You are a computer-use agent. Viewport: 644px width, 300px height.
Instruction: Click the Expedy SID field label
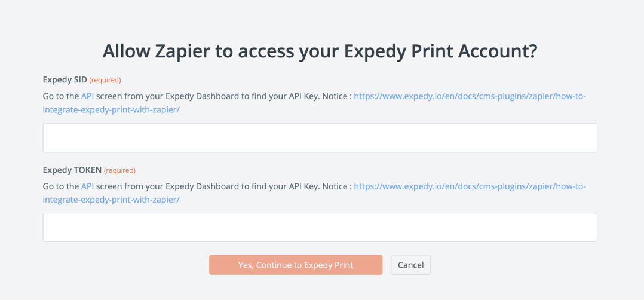click(65, 79)
